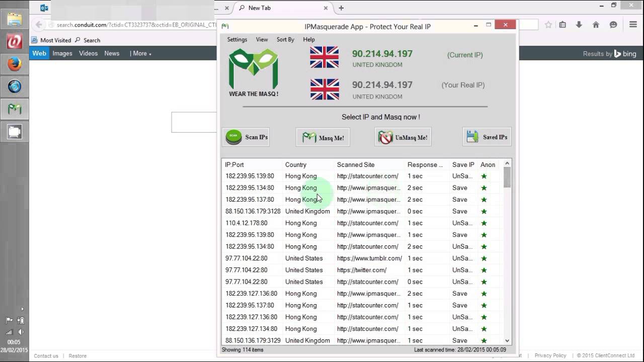
Task: Click the UnMasq Me! button
Action: [x=403, y=137]
